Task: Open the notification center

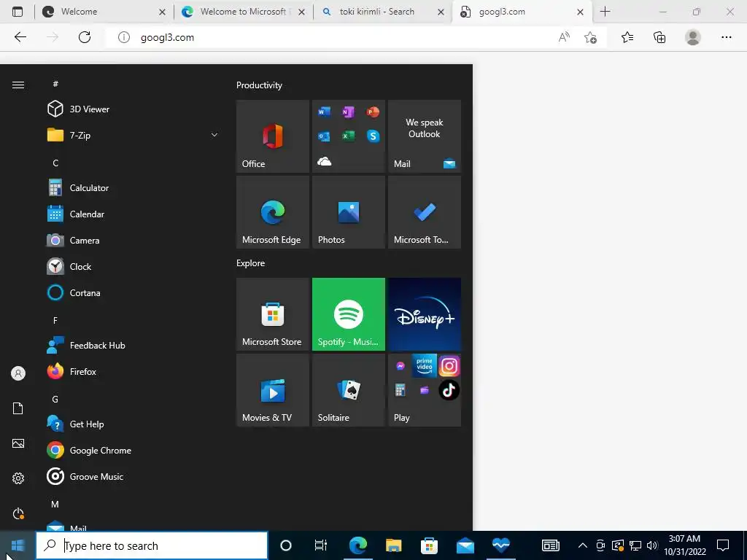Action: click(723, 545)
